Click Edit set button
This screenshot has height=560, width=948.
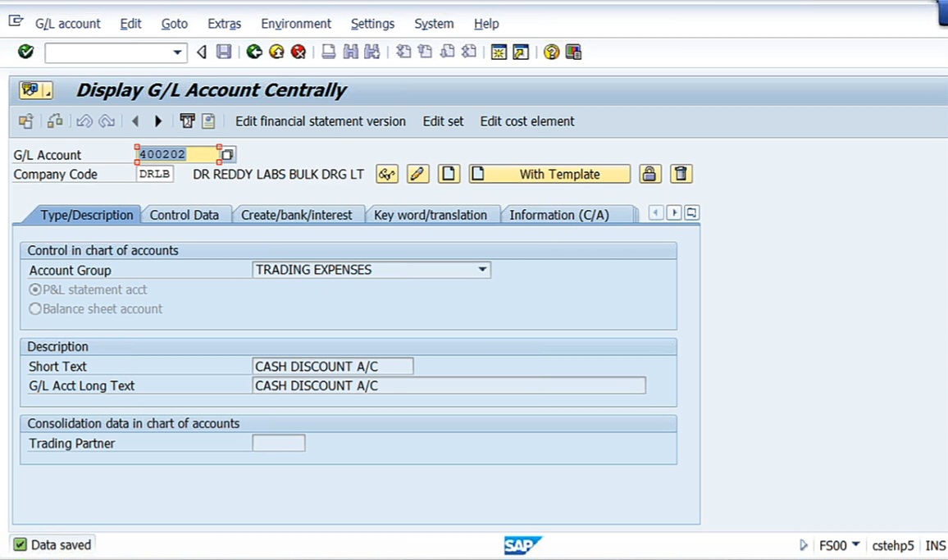point(443,121)
